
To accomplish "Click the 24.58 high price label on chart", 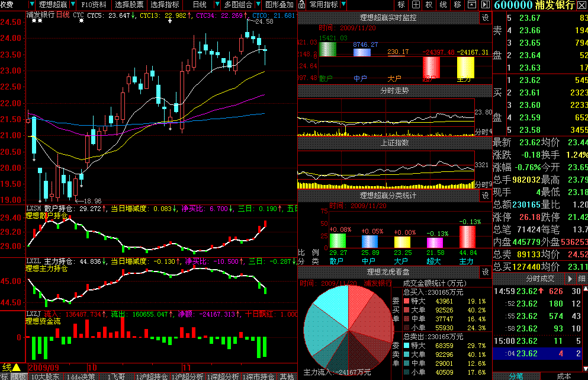I will 264,21.
